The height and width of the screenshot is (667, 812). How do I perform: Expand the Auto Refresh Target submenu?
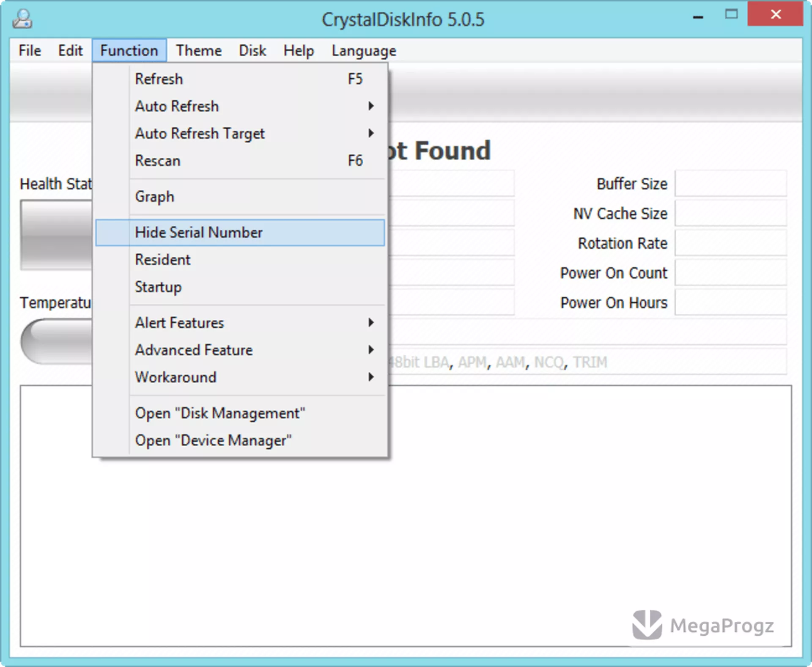(x=240, y=134)
